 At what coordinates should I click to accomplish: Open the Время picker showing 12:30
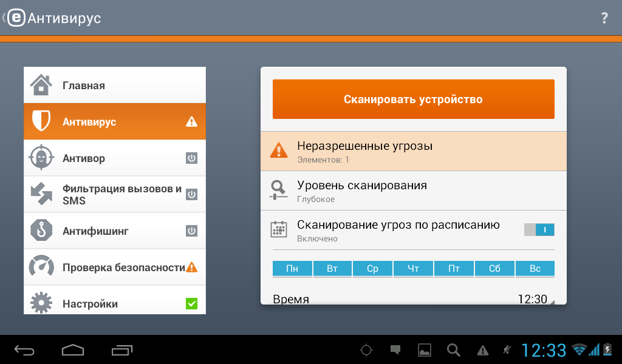[x=413, y=298]
